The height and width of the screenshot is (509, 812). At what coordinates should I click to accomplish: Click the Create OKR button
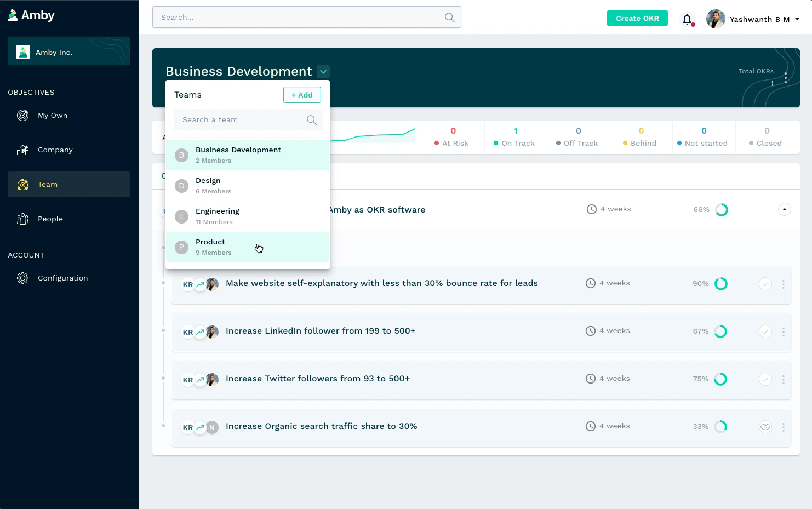pyautogui.click(x=637, y=18)
